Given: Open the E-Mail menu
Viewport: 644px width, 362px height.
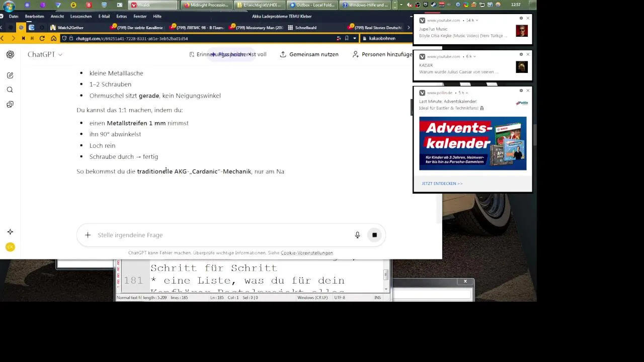Looking at the screenshot, I should pyautogui.click(x=104, y=17).
